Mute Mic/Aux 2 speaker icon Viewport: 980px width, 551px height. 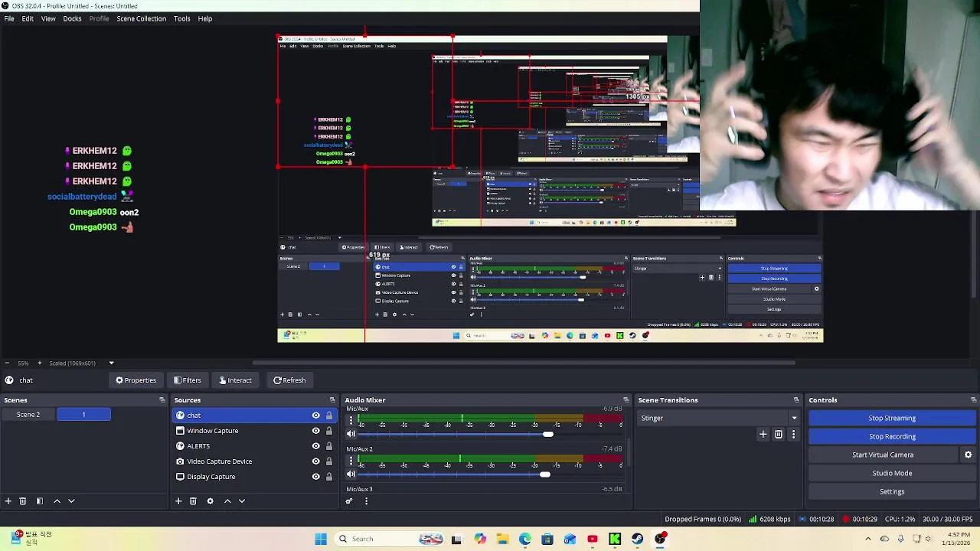[x=351, y=474]
